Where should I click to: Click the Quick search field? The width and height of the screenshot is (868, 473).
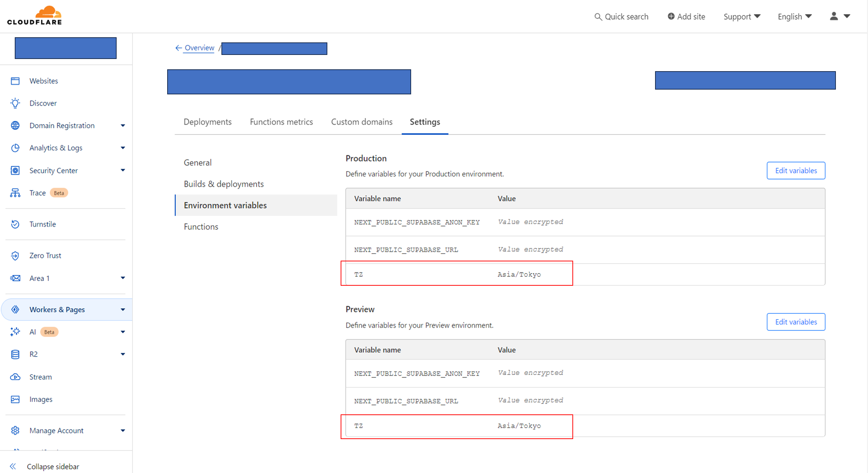pyautogui.click(x=621, y=17)
